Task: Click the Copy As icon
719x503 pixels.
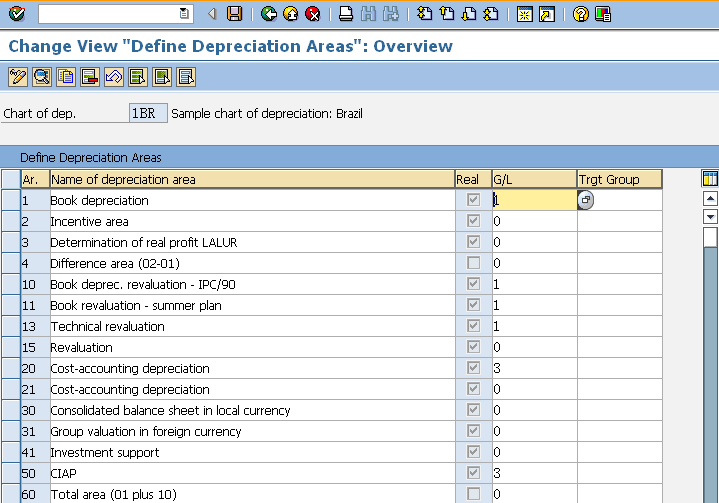Action: 66,77
